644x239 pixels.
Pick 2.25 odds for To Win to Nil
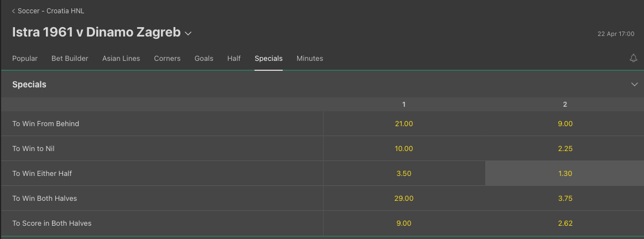click(x=565, y=149)
